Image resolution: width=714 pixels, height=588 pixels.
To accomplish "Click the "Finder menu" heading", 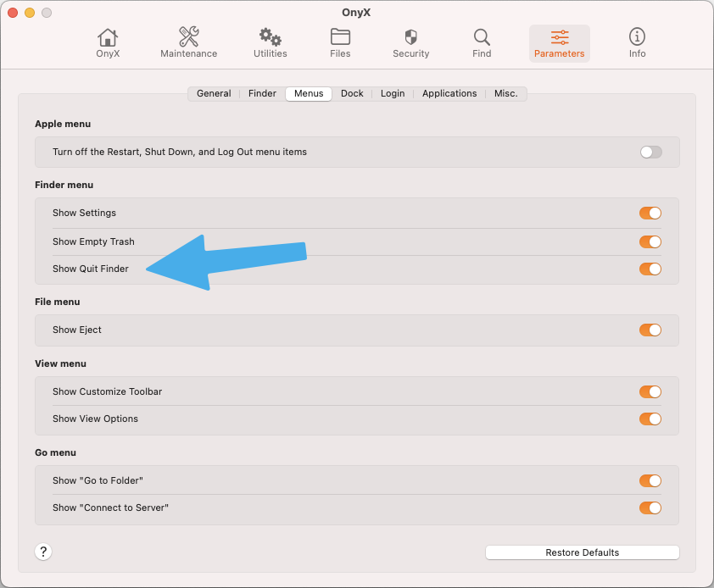I will (x=64, y=185).
